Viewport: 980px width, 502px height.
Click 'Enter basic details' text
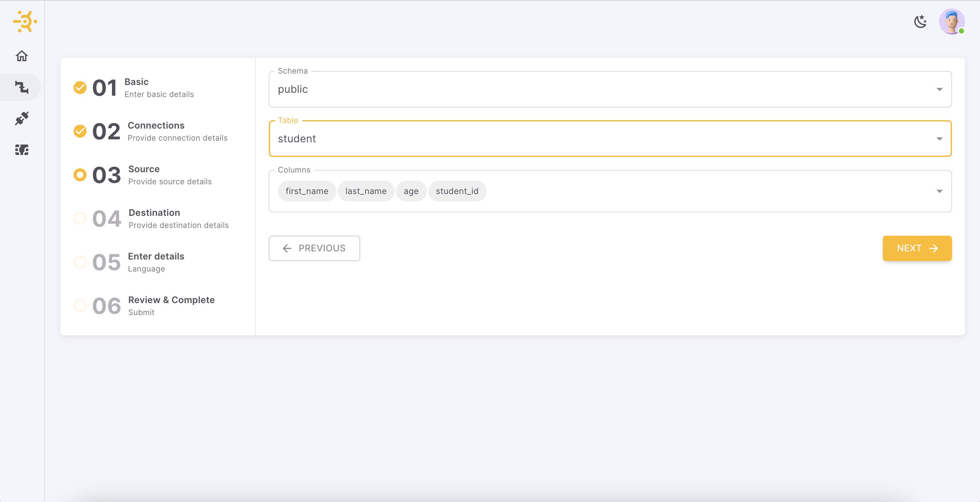[159, 94]
